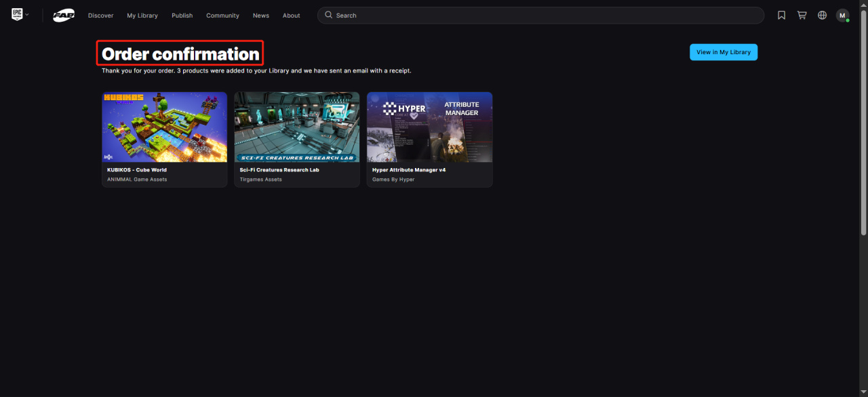Screen dimensions: 868x397
Task: Open saved items bookmark icon
Action: [x=781, y=15]
